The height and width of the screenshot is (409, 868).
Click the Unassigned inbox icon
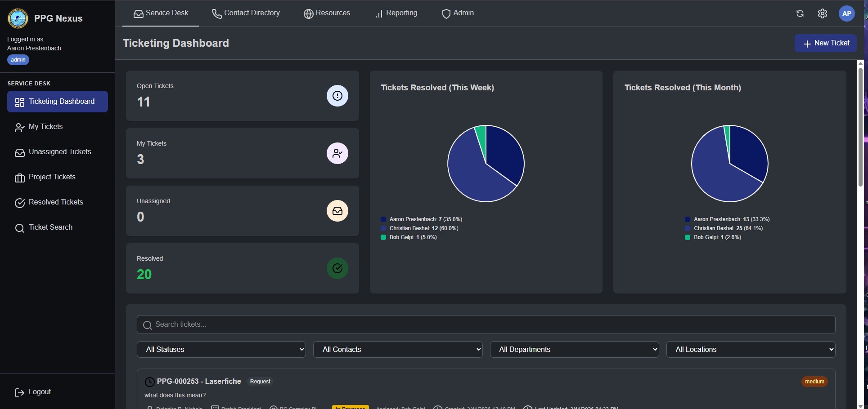(x=337, y=211)
